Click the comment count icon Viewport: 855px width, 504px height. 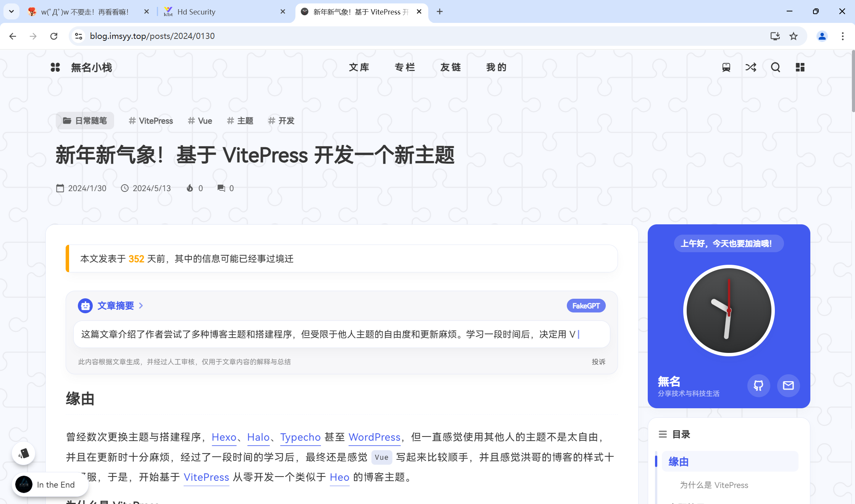[221, 188]
